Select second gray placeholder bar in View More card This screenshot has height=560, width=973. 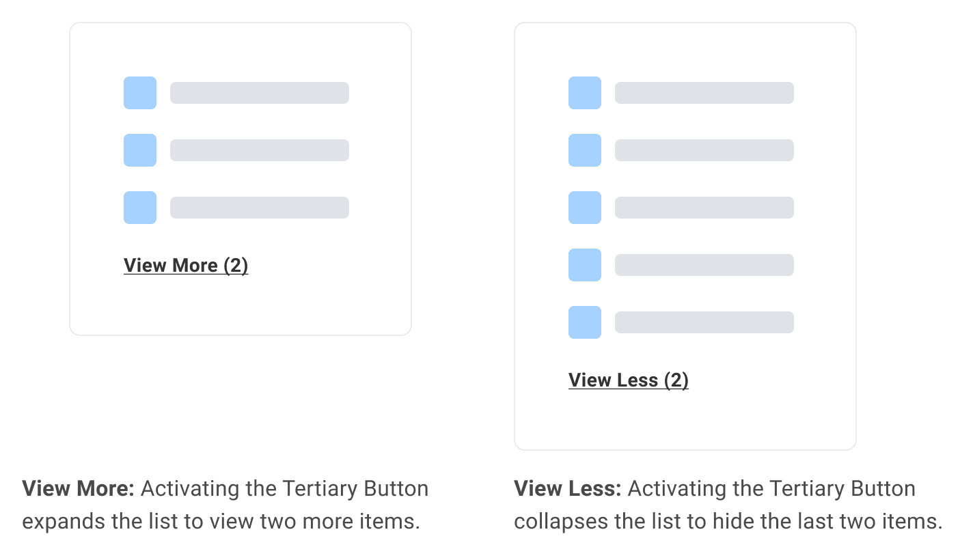click(x=260, y=150)
